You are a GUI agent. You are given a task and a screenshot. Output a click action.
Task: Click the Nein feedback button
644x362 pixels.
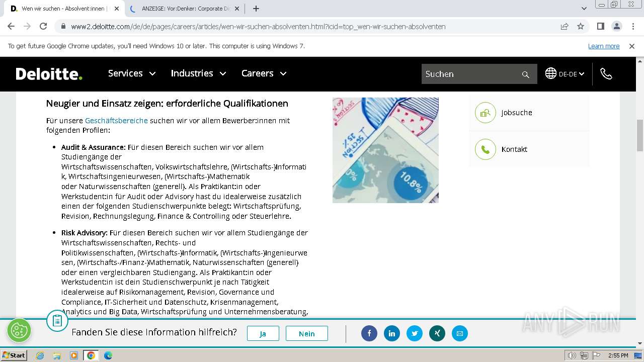(307, 333)
